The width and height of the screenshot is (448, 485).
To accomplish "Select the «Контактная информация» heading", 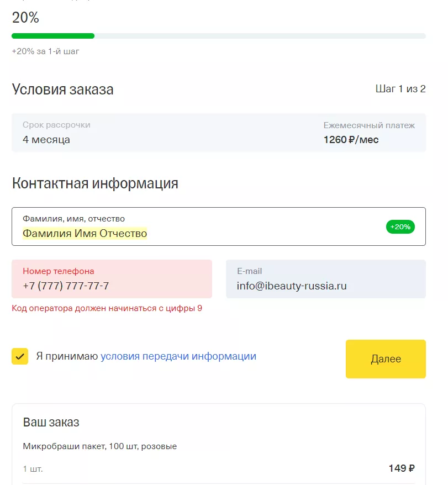I will pyautogui.click(x=95, y=183).
